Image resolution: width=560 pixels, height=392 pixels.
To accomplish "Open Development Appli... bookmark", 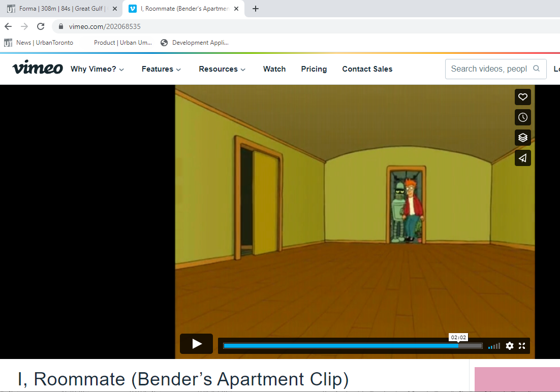I will pos(195,43).
